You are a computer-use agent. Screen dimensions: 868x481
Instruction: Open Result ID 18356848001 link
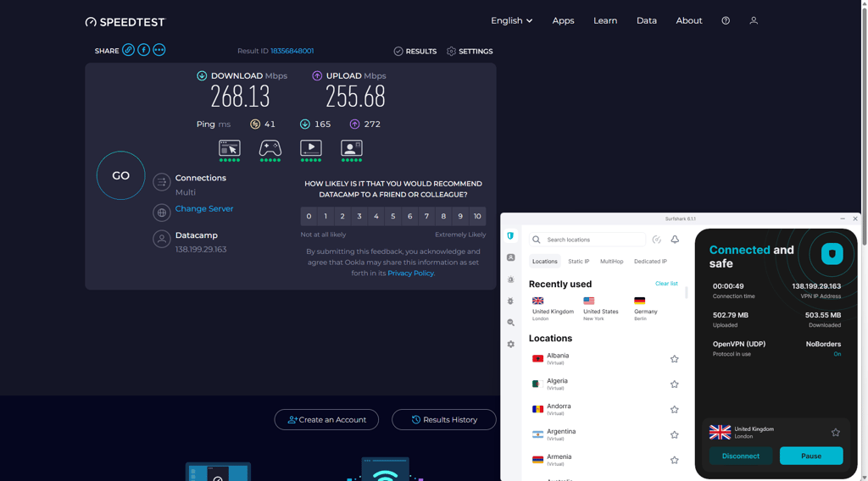coord(292,51)
